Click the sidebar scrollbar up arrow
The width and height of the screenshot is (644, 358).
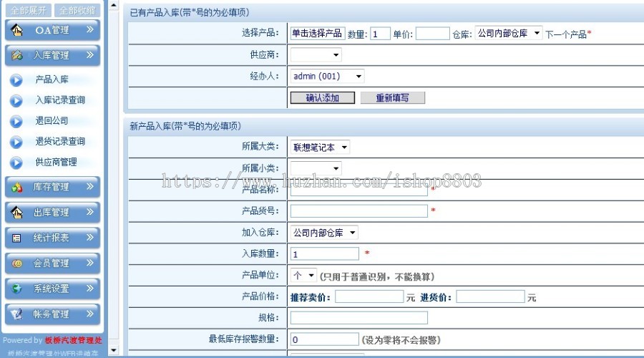114,5
